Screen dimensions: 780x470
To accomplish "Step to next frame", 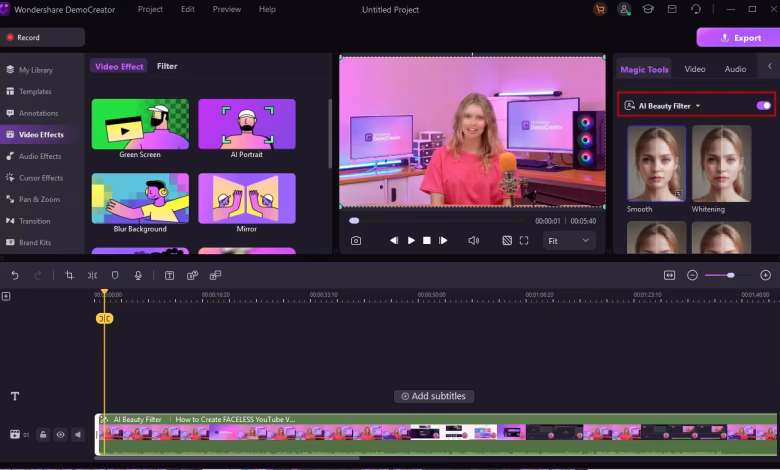I will (443, 241).
